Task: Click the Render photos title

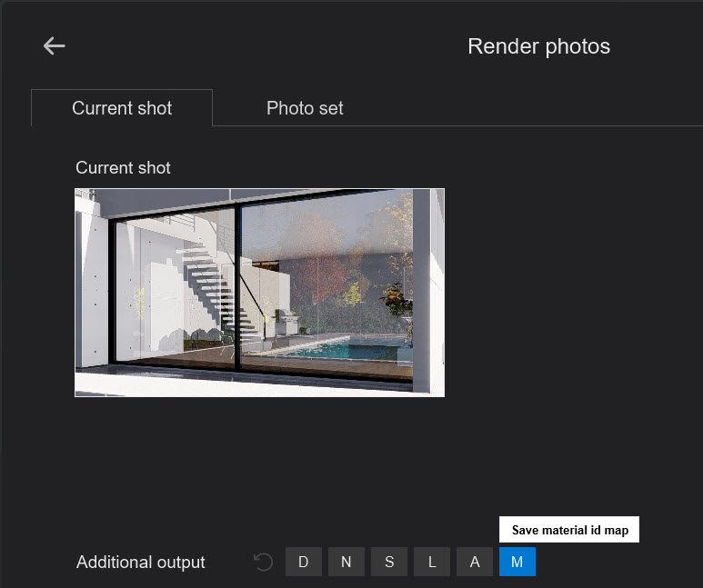Action: 538,46
